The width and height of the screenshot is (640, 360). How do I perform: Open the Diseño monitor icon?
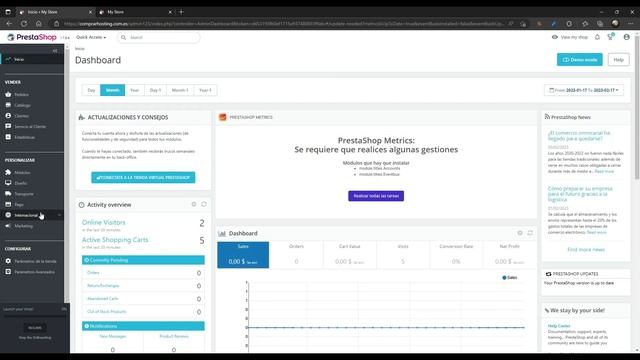8,183
